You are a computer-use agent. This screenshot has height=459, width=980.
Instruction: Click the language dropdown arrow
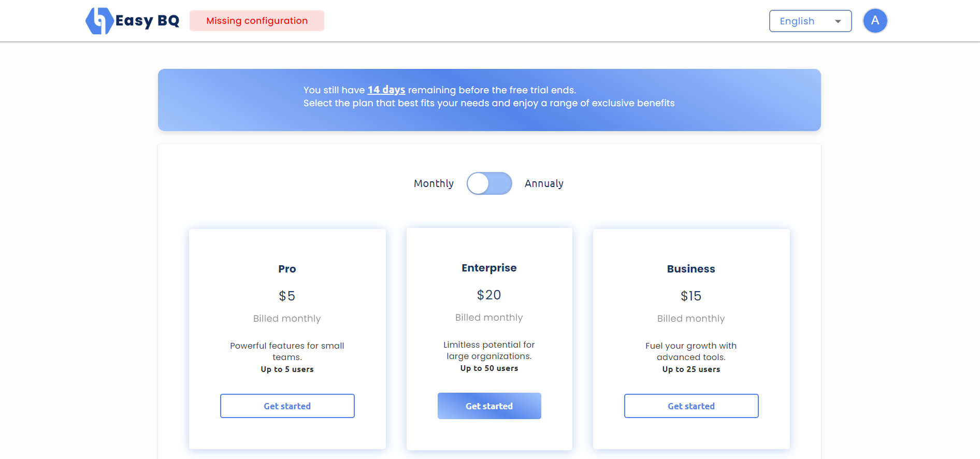(x=838, y=21)
